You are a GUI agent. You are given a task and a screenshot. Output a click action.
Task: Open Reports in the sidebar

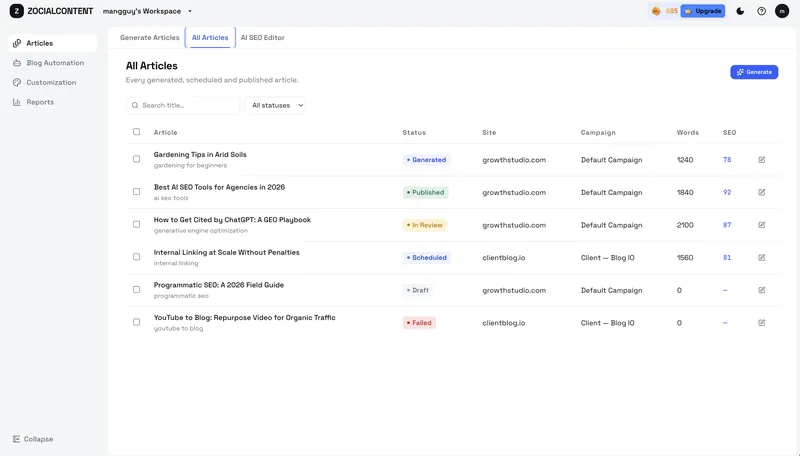click(53, 102)
